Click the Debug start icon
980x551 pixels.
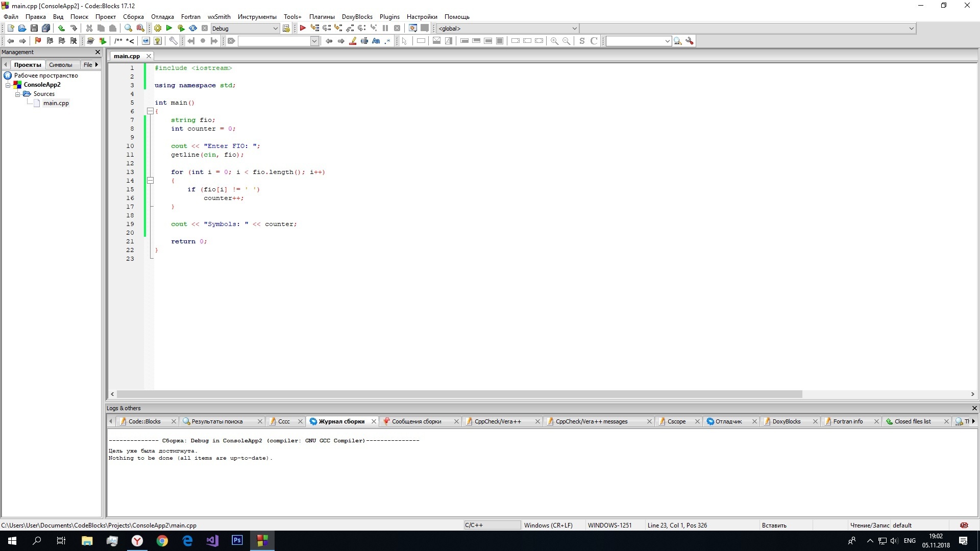(302, 28)
